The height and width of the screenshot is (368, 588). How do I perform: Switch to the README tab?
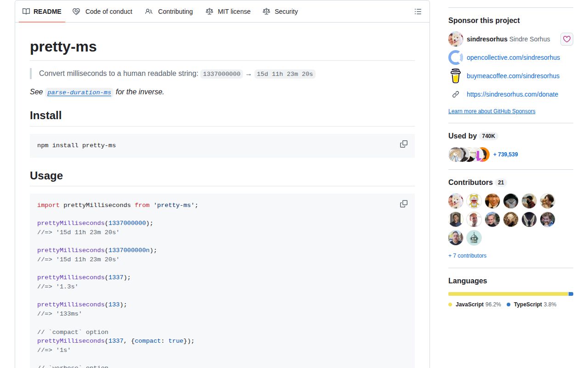click(42, 11)
